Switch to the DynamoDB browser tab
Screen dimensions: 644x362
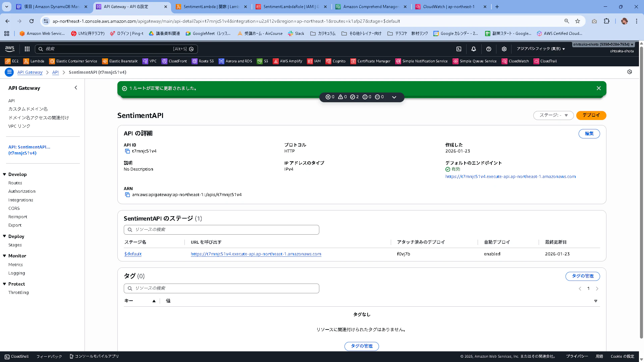click(x=52, y=7)
